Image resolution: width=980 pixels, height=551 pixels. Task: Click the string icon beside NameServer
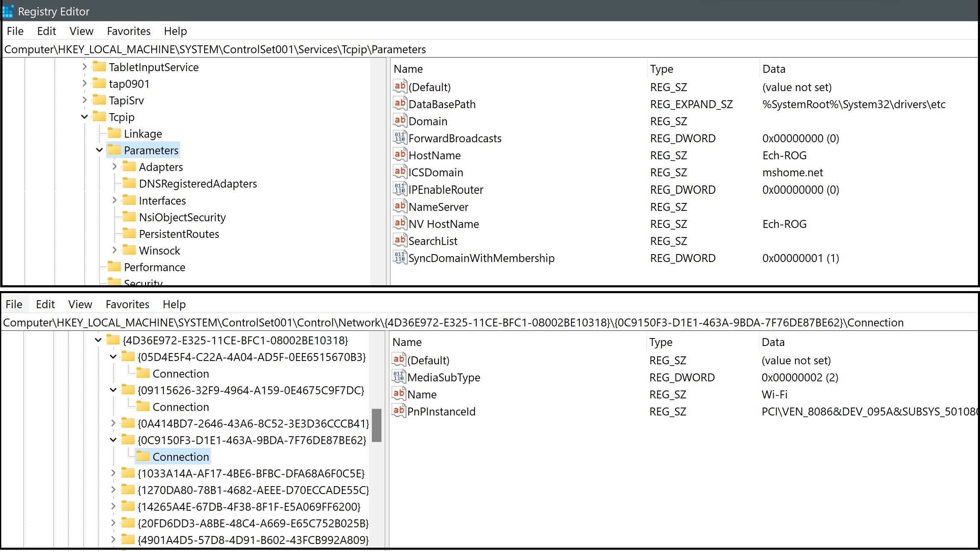point(400,206)
